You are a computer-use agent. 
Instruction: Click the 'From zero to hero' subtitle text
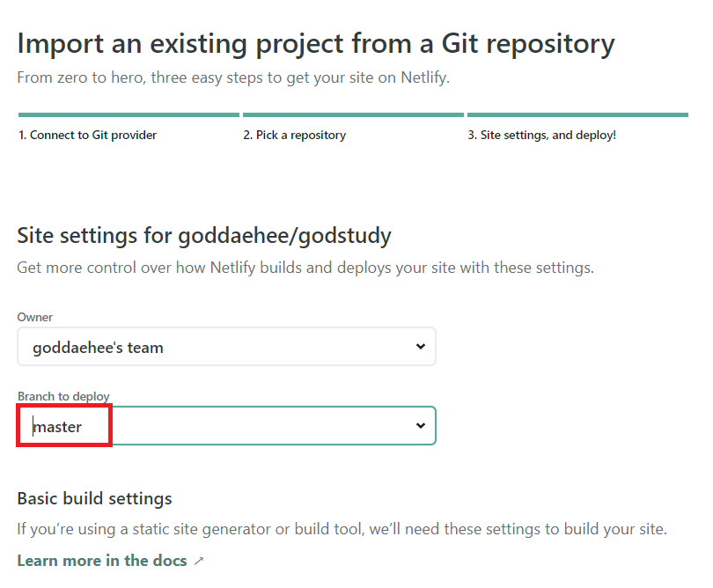pyautogui.click(x=233, y=77)
